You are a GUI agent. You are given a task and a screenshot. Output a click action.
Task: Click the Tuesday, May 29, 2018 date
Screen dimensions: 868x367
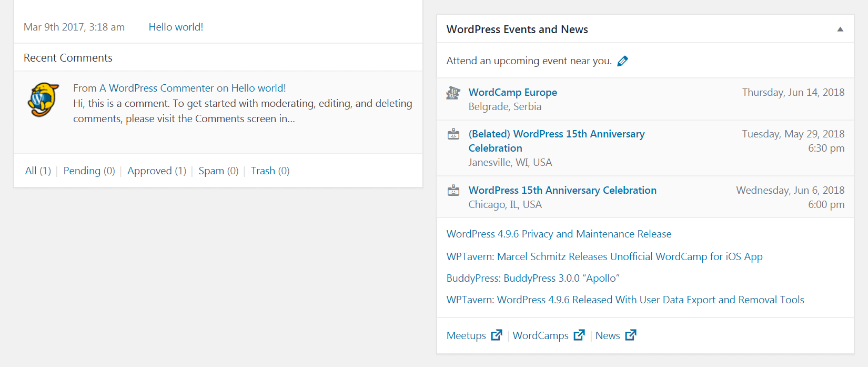point(793,134)
